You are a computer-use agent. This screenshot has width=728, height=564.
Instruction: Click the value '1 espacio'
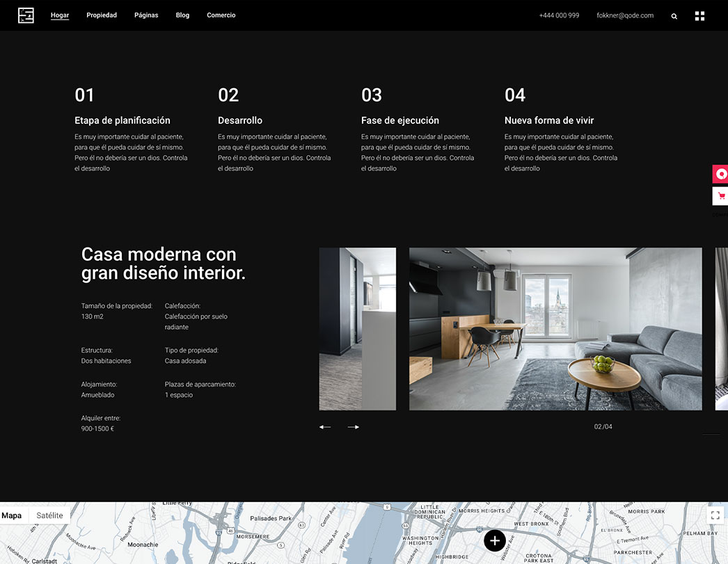(x=179, y=395)
